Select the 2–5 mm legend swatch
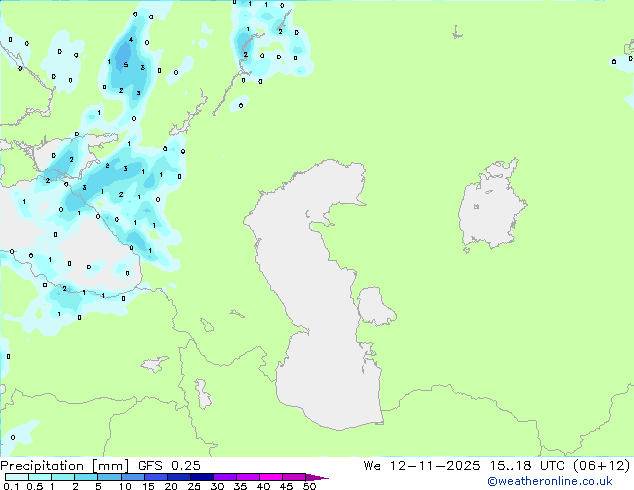 click(x=86, y=477)
